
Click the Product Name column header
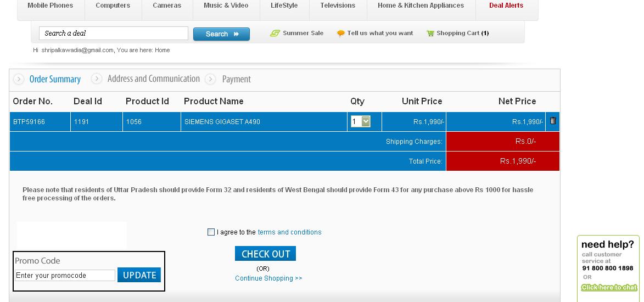click(214, 101)
